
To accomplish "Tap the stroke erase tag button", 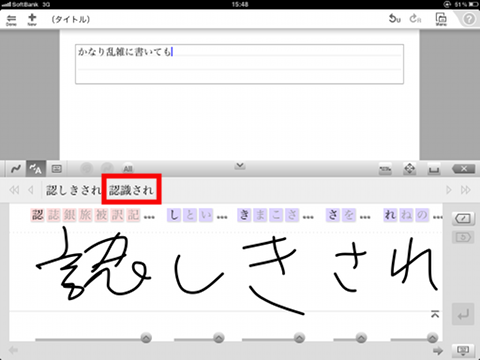I will coord(463,219).
